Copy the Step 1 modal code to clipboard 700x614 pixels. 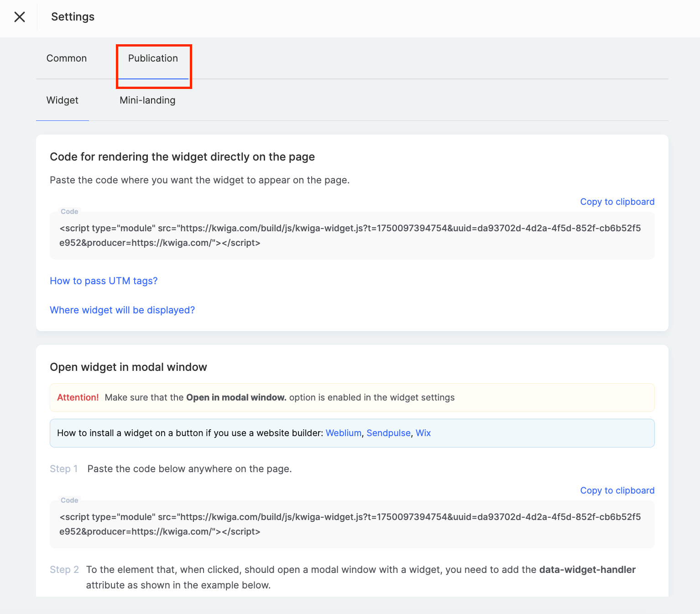pyautogui.click(x=617, y=490)
